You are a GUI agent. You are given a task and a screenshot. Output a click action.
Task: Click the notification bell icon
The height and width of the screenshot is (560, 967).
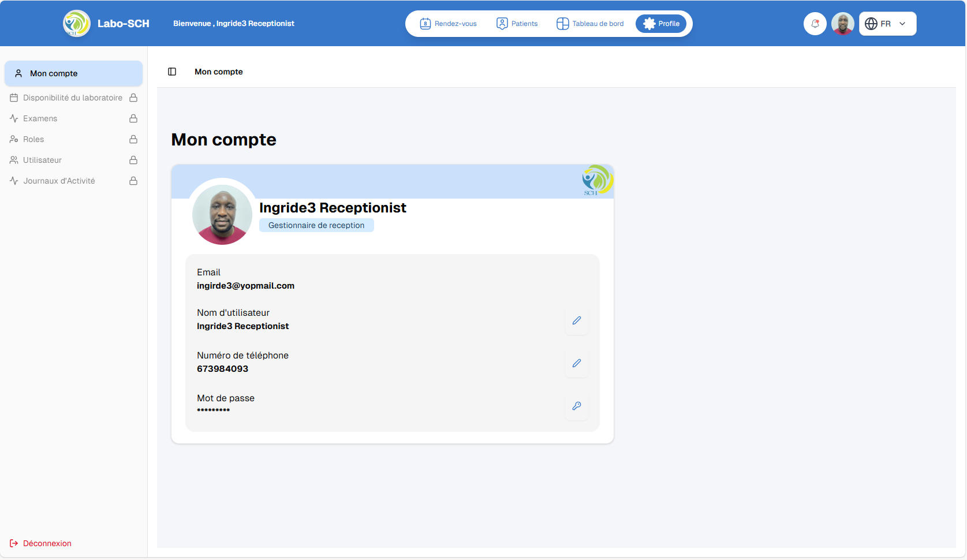pos(815,24)
